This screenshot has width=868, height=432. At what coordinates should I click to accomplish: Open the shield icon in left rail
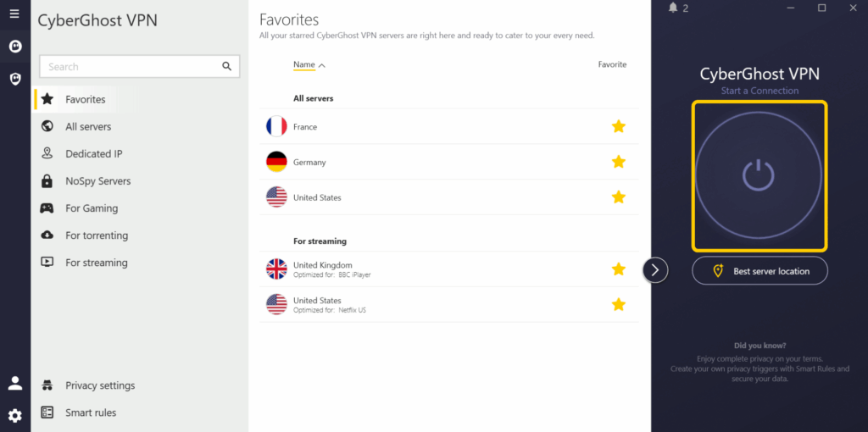coord(14,79)
